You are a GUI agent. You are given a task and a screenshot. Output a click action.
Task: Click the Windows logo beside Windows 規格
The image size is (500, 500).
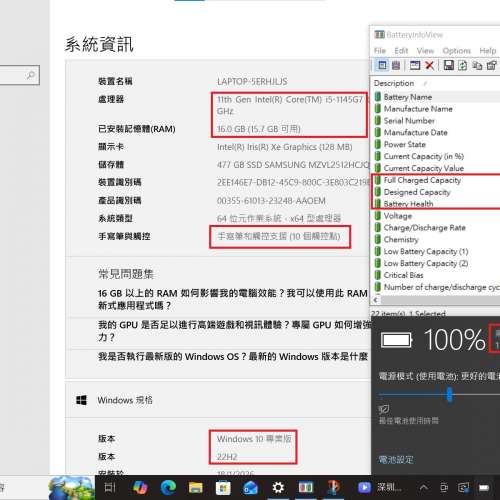(81, 400)
